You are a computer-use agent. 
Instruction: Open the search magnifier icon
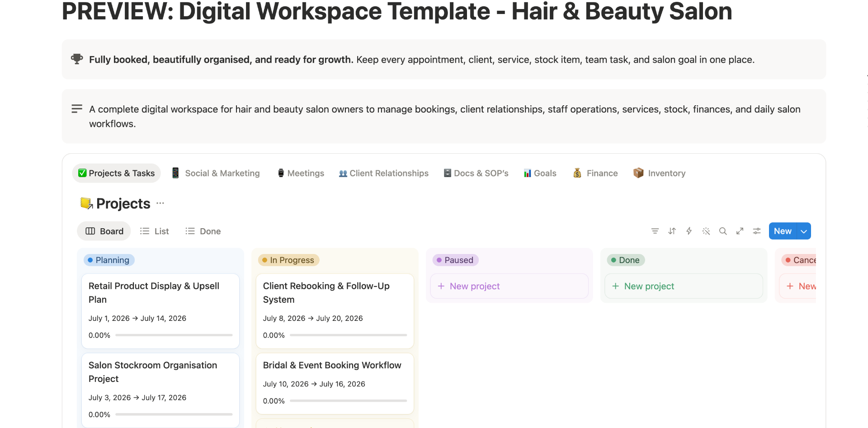(723, 231)
